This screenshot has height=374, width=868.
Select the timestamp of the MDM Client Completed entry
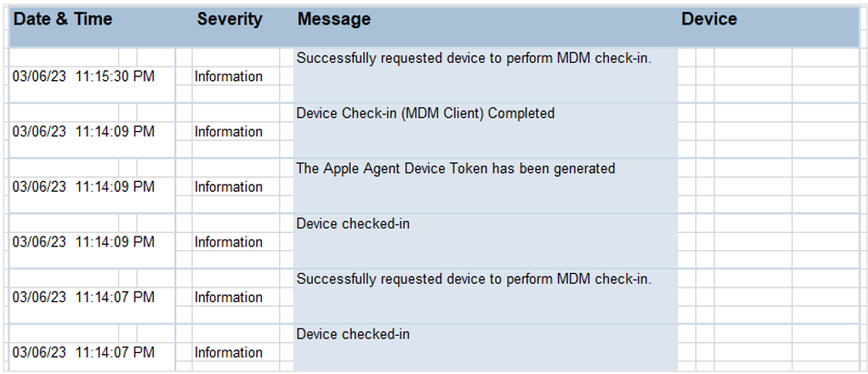coord(84,132)
